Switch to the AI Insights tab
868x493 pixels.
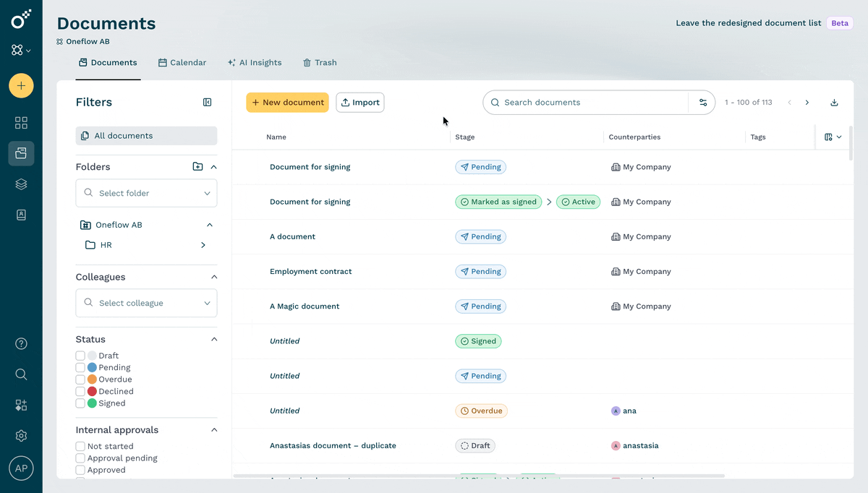255,63
